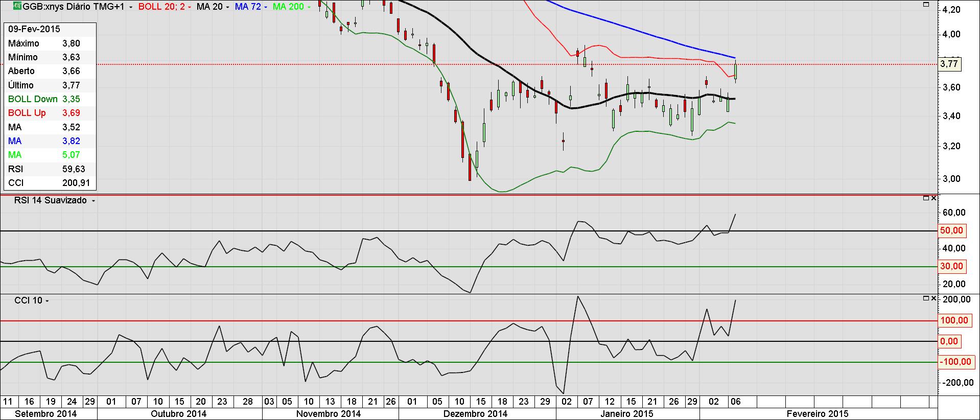The width and height of the screenshot is (980, 420).
Task: Click the Aberto value 3,66
Action: (71, 71)
